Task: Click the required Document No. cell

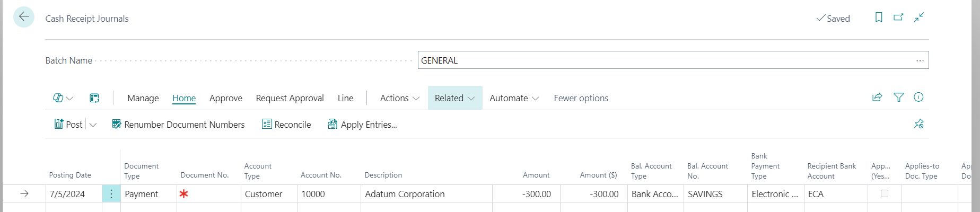Action: 209,194
